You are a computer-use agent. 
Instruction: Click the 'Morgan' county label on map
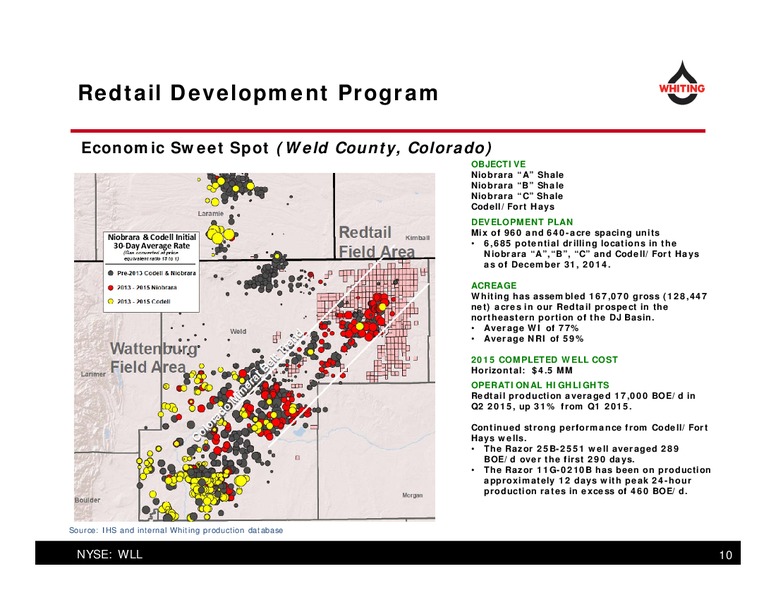tap(412, 495)
